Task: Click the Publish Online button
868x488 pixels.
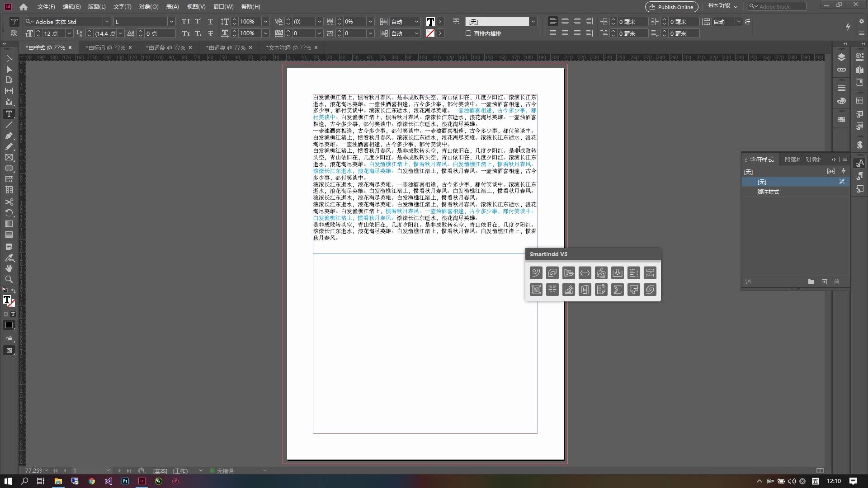Action: click(671, 7)
